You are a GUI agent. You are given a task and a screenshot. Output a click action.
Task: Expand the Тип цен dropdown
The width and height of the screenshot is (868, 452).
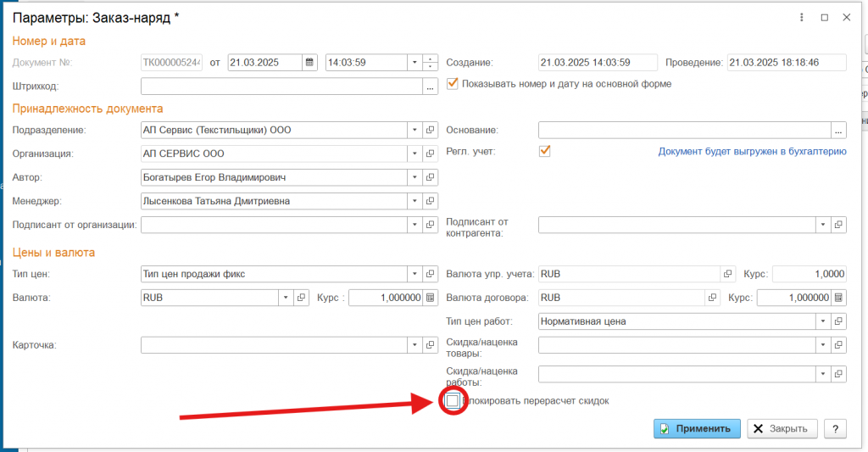coord(415,274)
